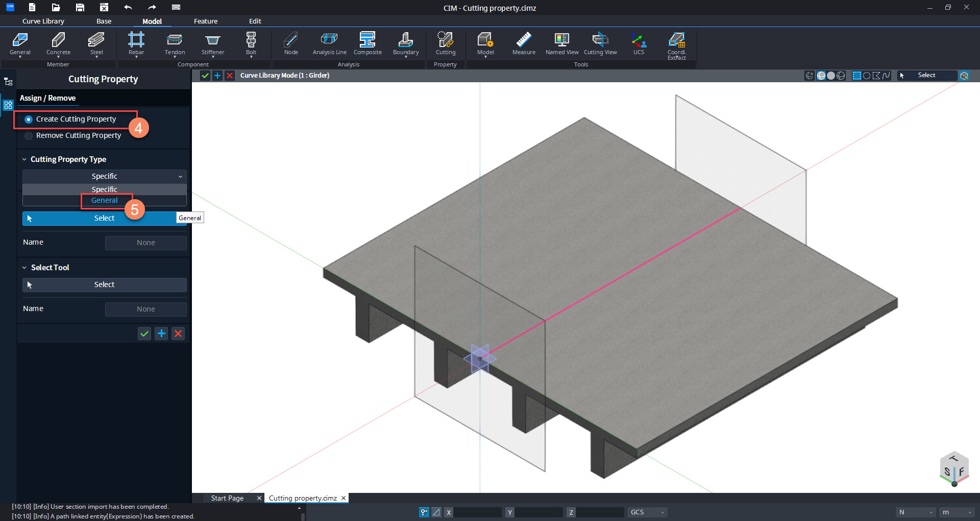
Task: Choose Specific from the type list
Action: pyautogui.click(x=104, y=190)
